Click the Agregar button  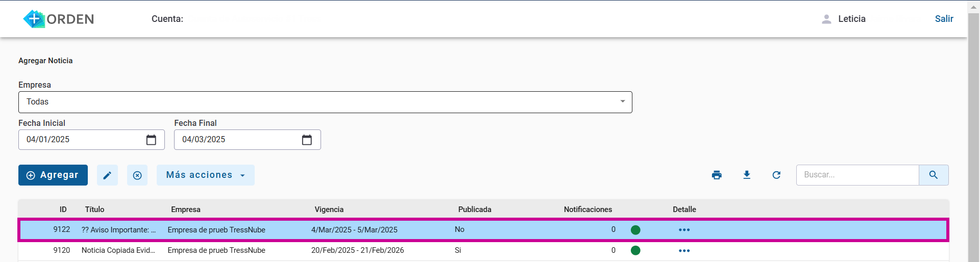[x=53, y=175]
